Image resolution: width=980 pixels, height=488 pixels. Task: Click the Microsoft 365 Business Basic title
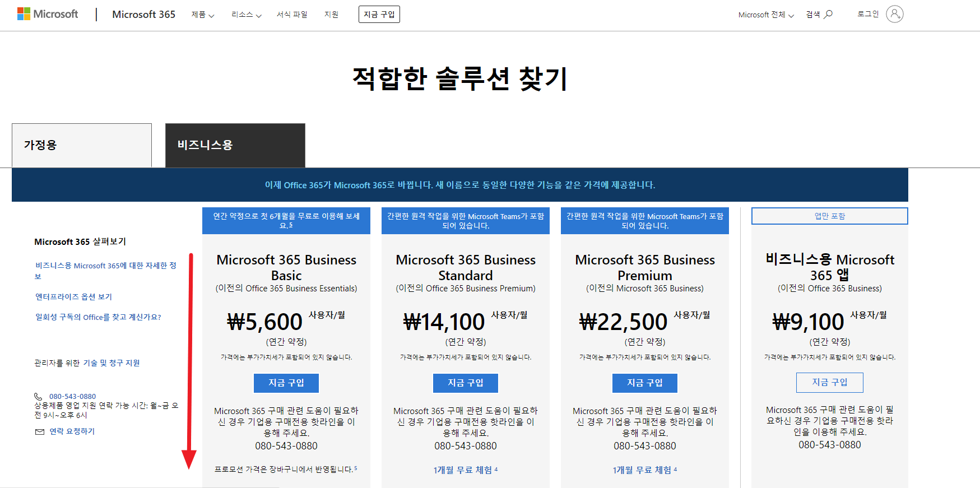pyautogui.click(x=286, y=267)
